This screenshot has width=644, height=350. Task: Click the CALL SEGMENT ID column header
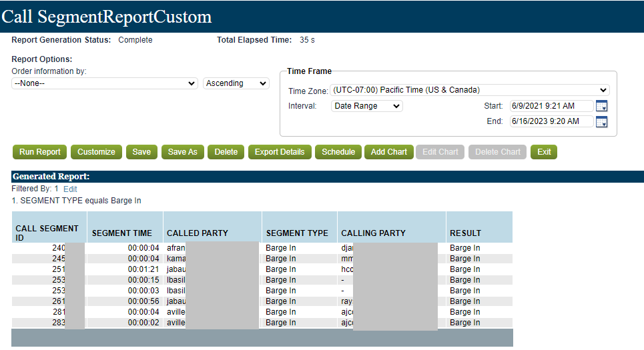coord(49,227)
